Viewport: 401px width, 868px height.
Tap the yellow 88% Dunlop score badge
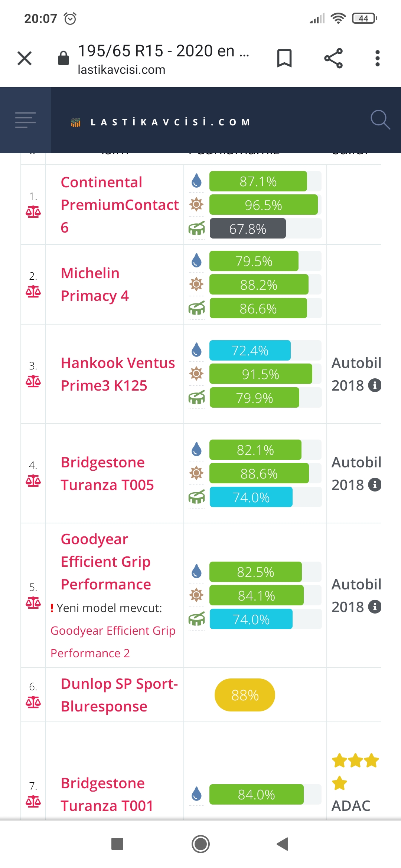click(x=245, y=695)
